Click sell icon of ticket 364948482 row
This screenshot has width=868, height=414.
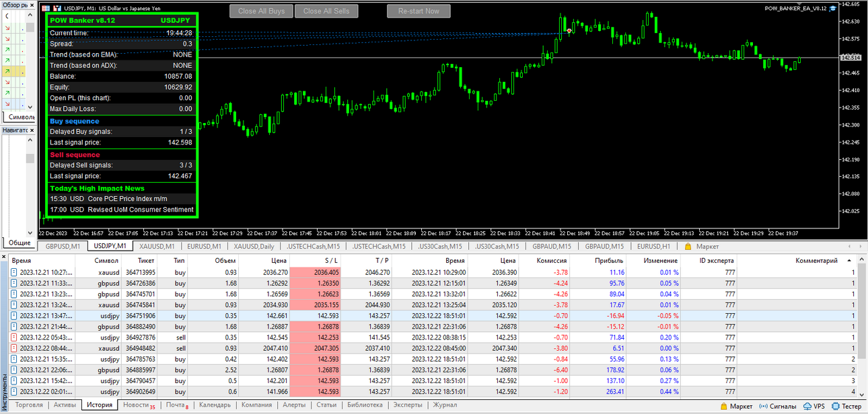14,348
